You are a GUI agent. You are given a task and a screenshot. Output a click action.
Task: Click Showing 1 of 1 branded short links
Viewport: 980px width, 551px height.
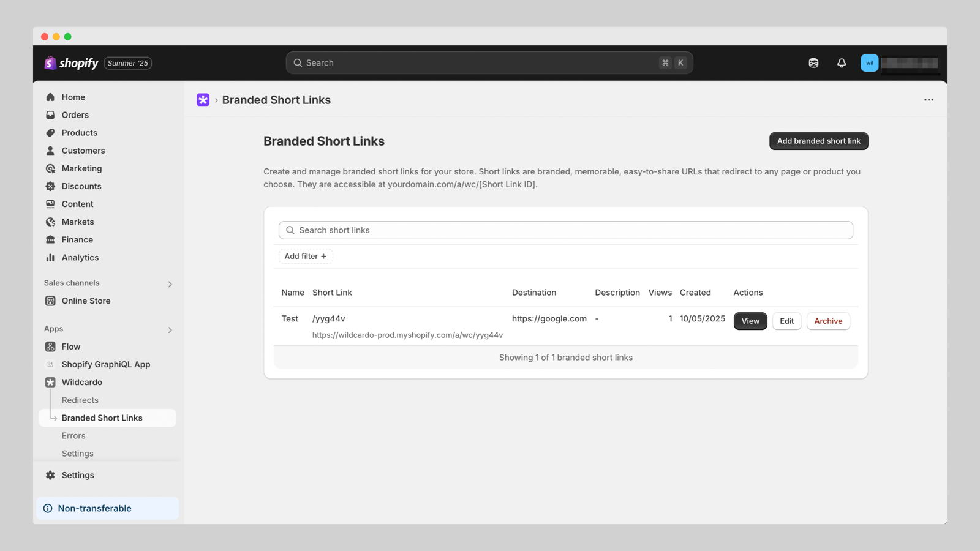coord(566,358)
